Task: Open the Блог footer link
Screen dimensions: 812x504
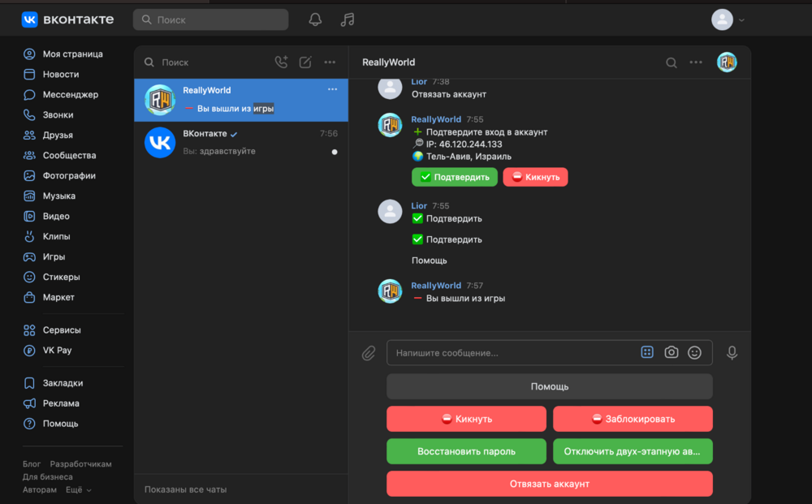Action: (x=32, y=464)
